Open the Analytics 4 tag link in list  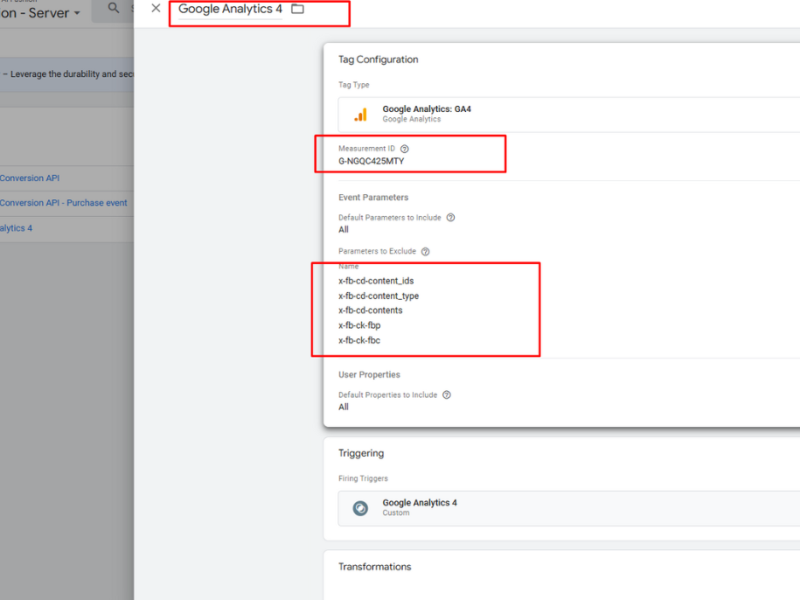pyautogui.click(x=16, y=228)
